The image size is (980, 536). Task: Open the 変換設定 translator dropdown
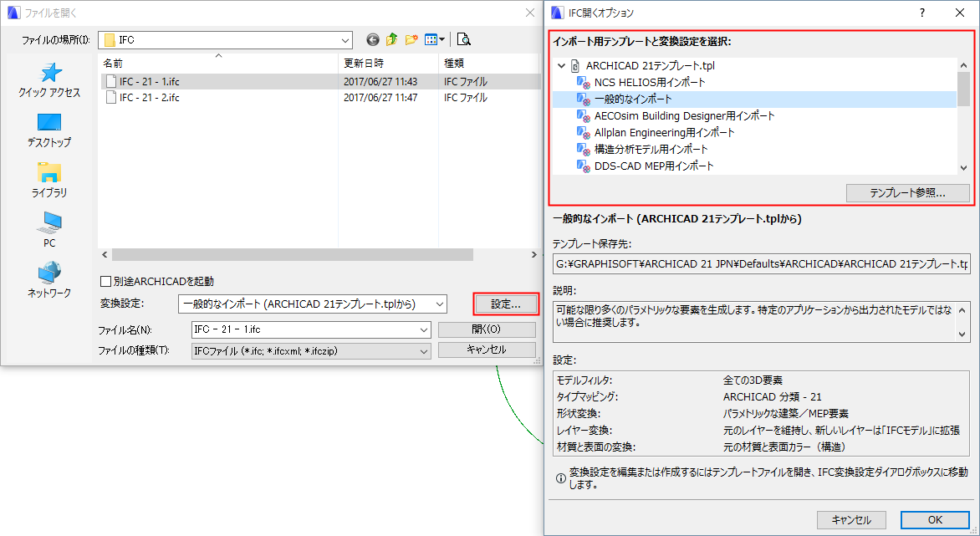tap(440, 304)
